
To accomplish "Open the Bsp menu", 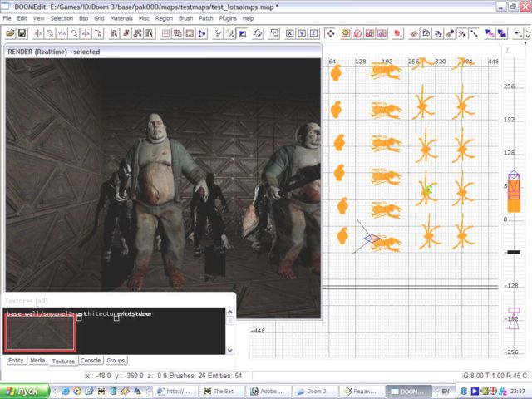I will [83, 18].
